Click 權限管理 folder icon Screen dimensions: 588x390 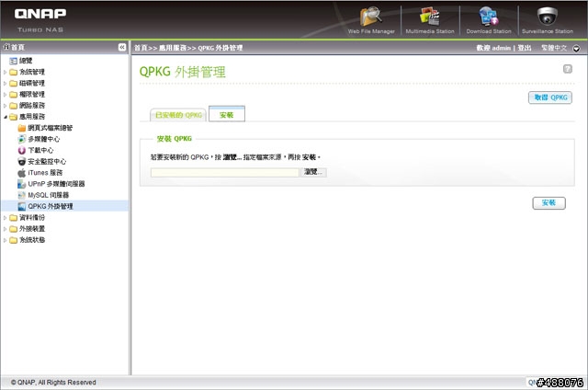13,94
